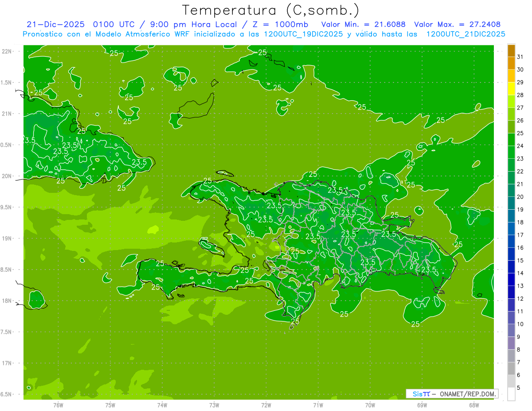Image resolution: width=532 pixels, height=411 pixels.
Task: Click the "75W" longitude axis label
Action: tap(110, 405)
